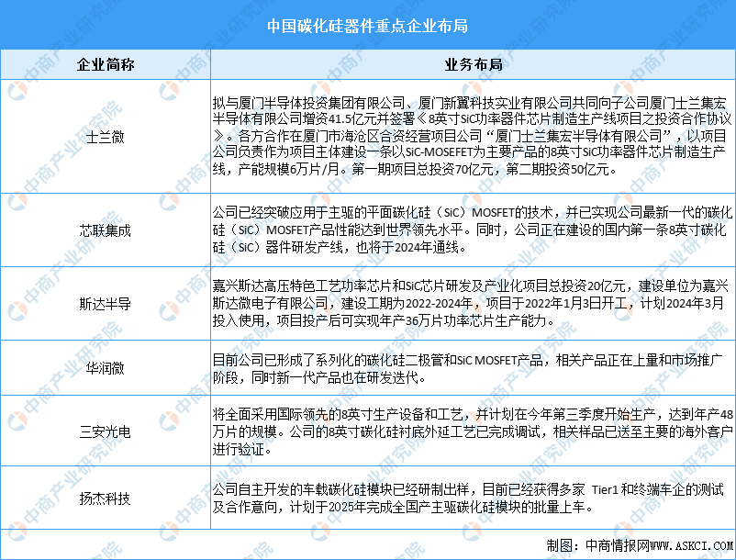Image resolution: width=736 pixels, height=560 pixels.
Task: Click the company name 三安光电
Action: (x=106, y=431)
